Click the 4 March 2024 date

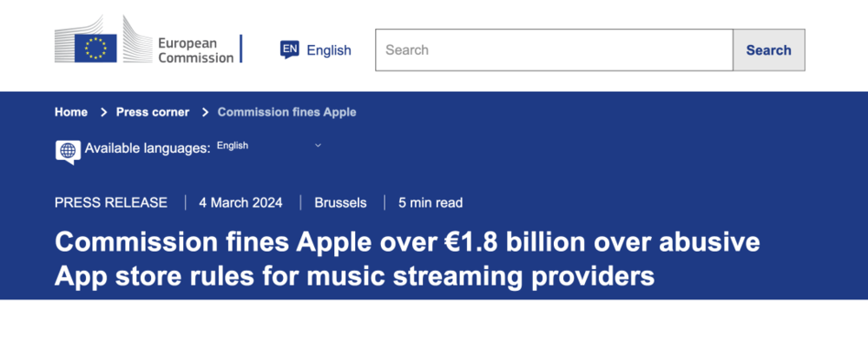(240, 202)
